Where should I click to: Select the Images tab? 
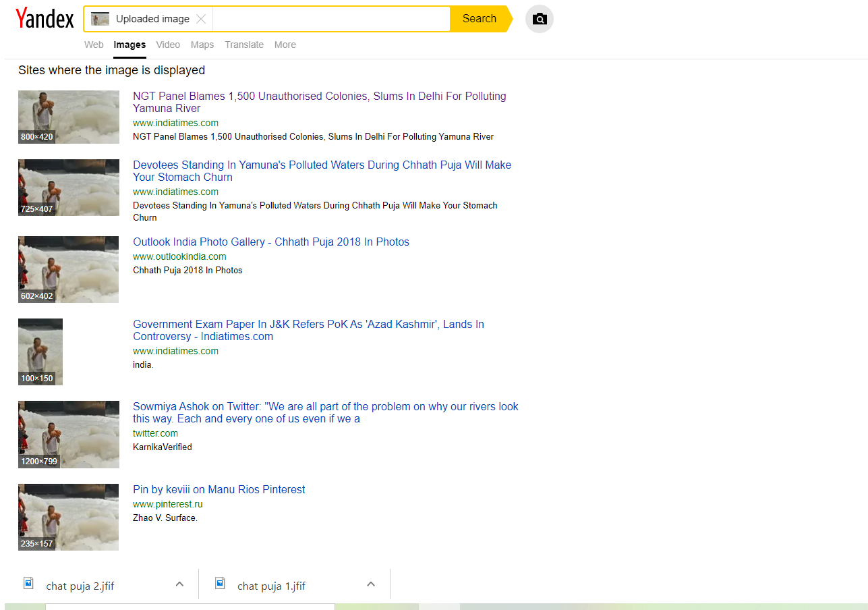(x=129, y=45)
